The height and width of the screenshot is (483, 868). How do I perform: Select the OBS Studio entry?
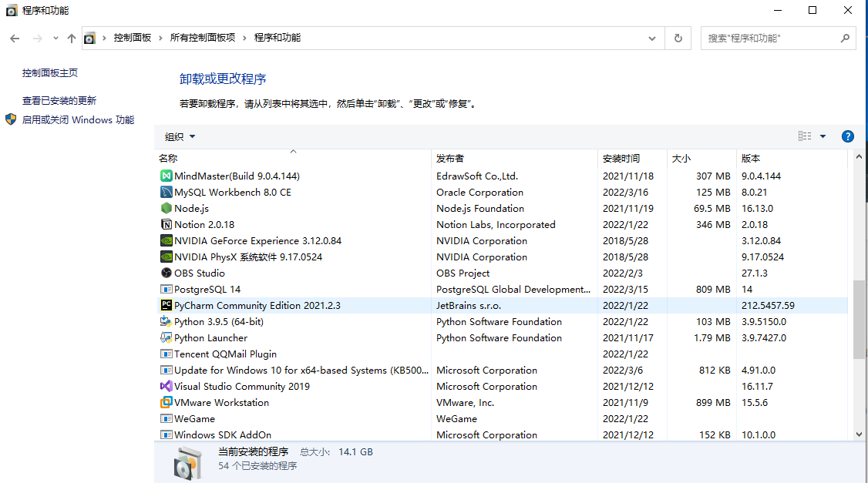[200, 273]
